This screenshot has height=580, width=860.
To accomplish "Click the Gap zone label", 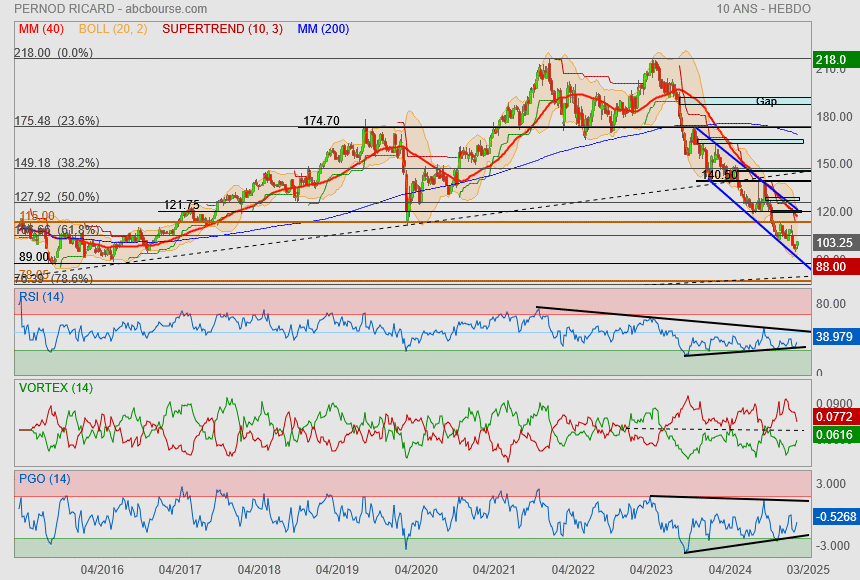I will tap(766, 102).
